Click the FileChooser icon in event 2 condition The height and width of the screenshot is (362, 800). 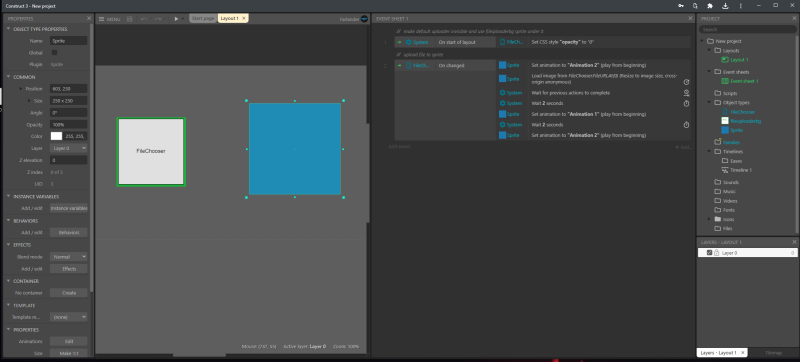click(409, 65)
